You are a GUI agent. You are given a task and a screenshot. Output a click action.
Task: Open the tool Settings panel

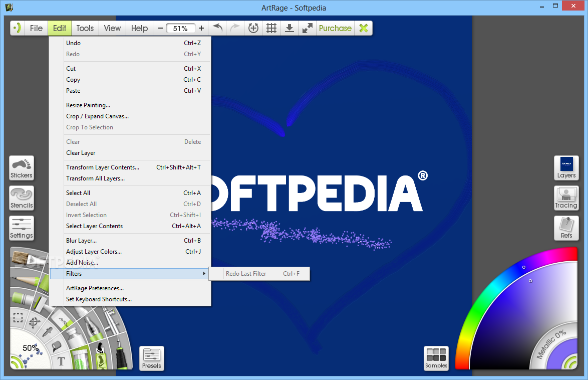[22, 228]
